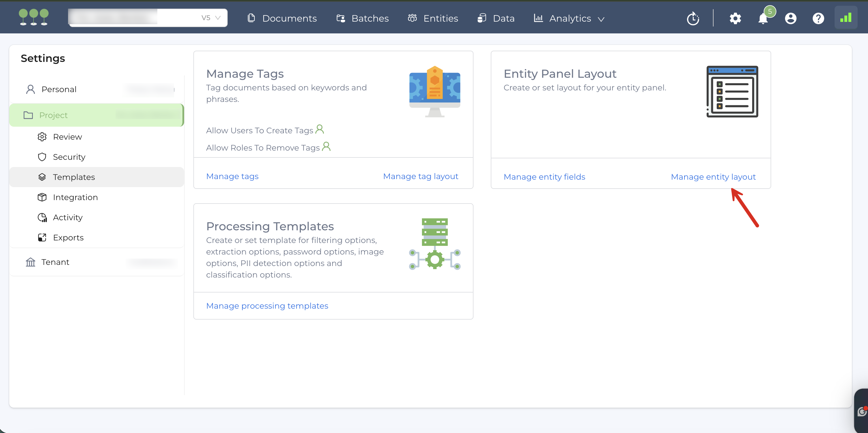Click the green bar chart icon

(x=846, y=18)
